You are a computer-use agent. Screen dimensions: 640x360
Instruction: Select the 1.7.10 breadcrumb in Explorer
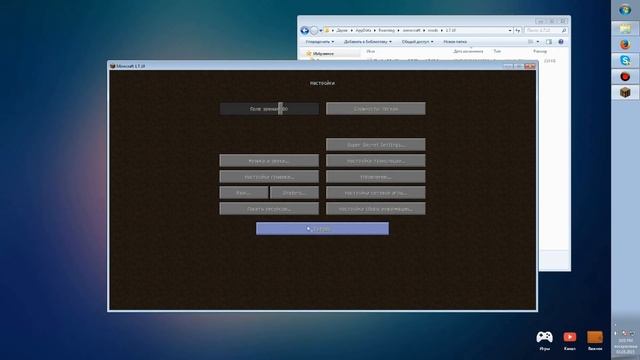pos(451,31)
